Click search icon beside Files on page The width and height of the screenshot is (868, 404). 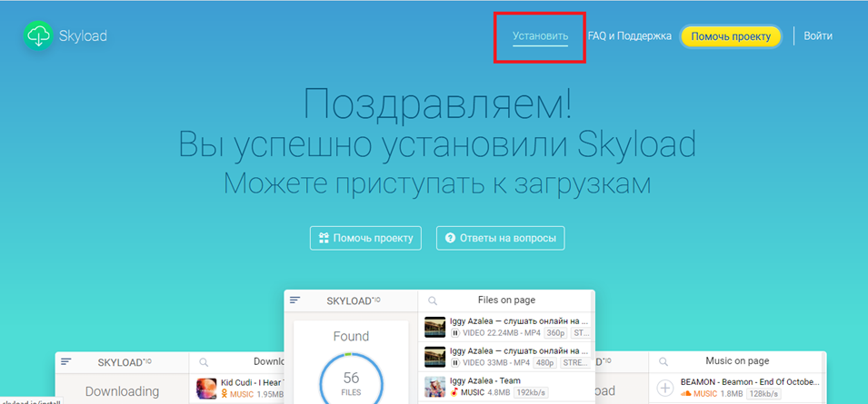click(x=434, y=301)
